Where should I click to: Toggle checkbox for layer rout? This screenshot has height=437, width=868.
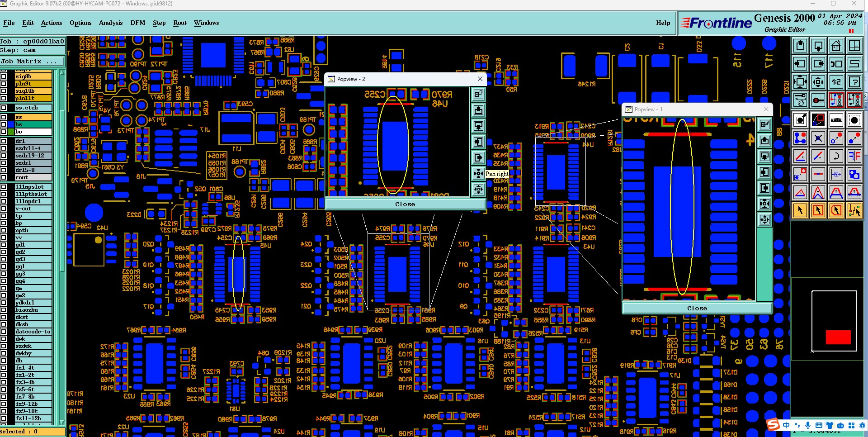pos(4,177)
